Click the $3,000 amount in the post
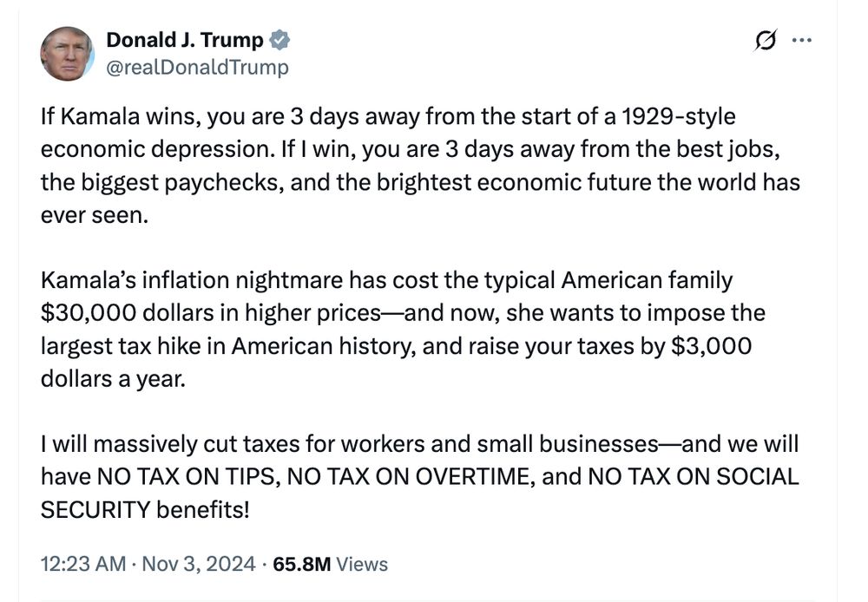The width and height of the screenshot is (868, 602). click(712, 346)
